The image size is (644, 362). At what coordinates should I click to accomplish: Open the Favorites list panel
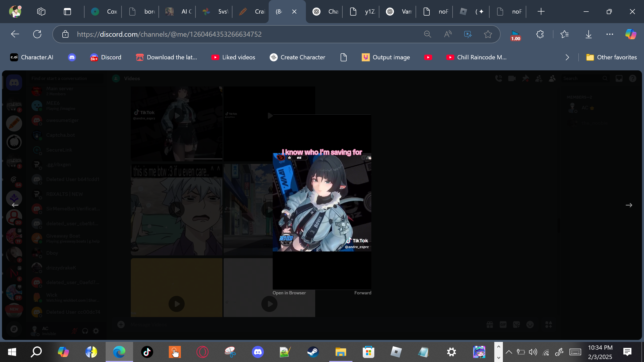565,34
